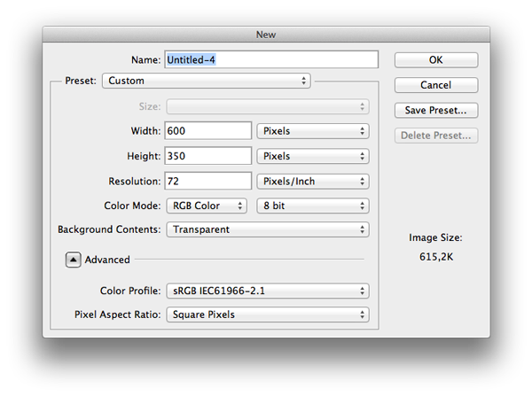Open the Height units Pixels dropdown

(313, 156)
